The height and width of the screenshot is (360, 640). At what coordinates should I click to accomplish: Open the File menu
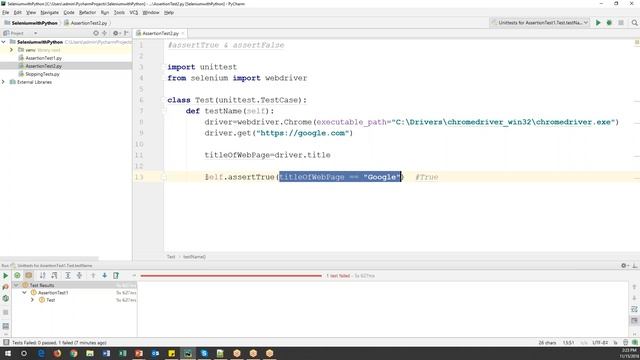(5, 13)
